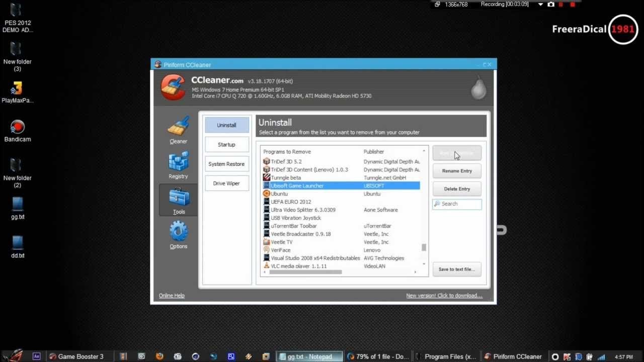
Task: Open PlayMaxPa... desktop shortcut
Action: pyautogui.click(x=17, y=92)
